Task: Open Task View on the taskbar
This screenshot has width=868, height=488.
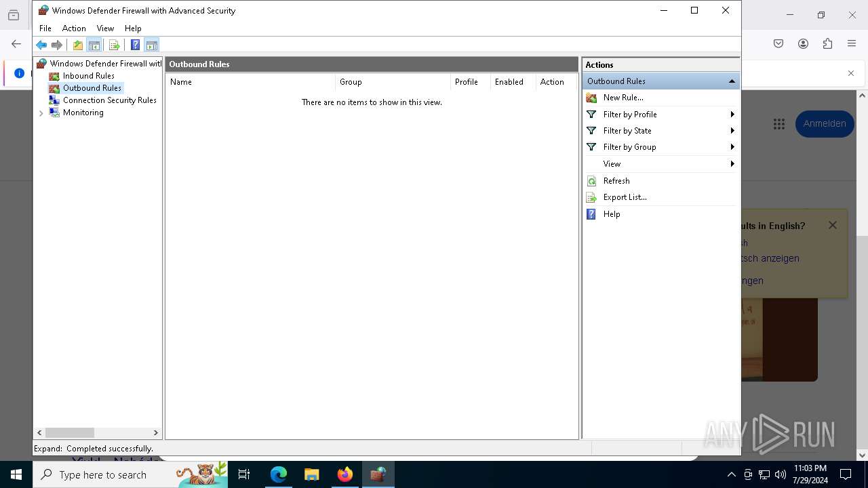Action: (x=244, y=474)
